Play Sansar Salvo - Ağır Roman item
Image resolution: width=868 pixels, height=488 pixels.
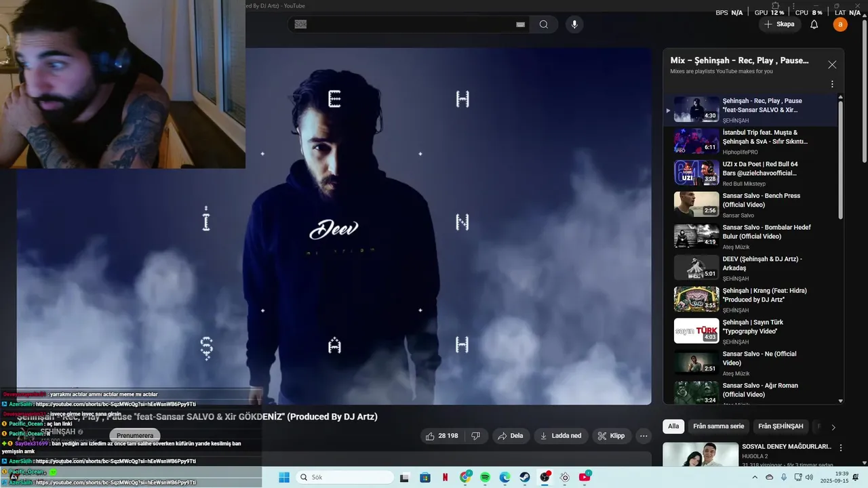coord(750,392)
